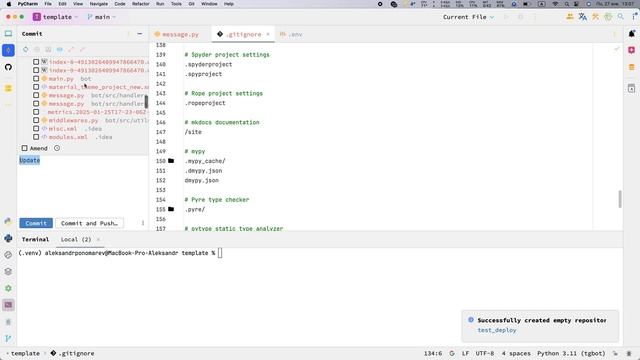Viewport: 640px width, 360px height.
Task: Minimize the Commit panel with the dash icon
Action: click(x=140, y=34)
